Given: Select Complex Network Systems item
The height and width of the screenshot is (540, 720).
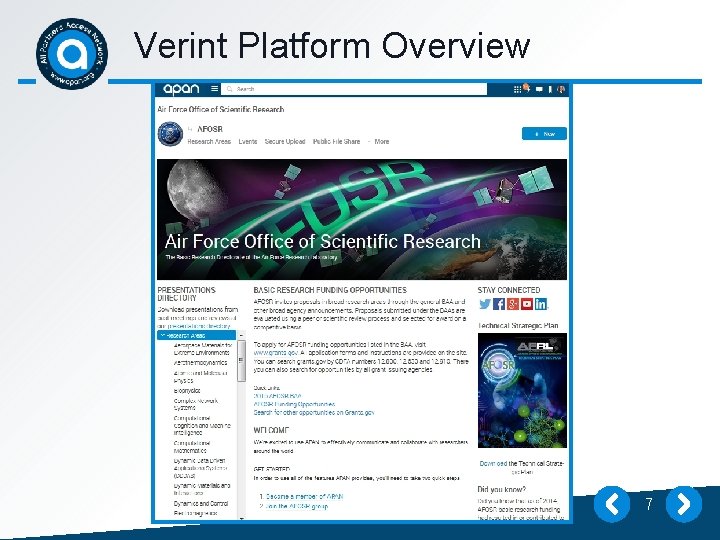Looking at the screenshot, I should [x=196, y=404].
